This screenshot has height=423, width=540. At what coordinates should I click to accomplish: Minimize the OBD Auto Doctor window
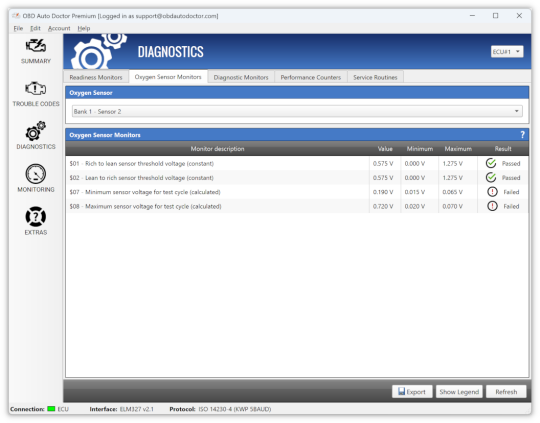pyautogui.click(x=472, y=16)
